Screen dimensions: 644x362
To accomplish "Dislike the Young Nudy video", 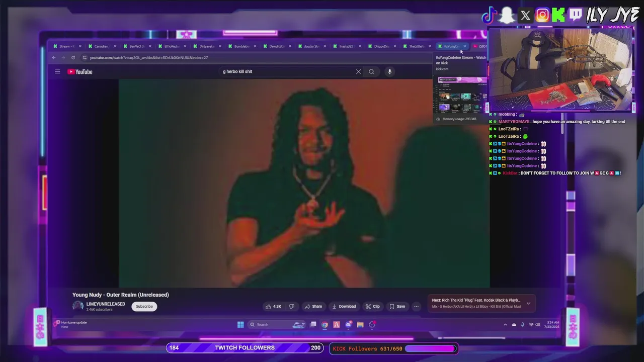I will tap(291, 306).
